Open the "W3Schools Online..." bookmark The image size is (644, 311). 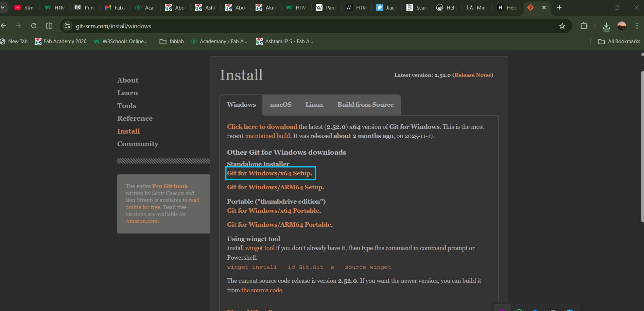tap(121, 41)
